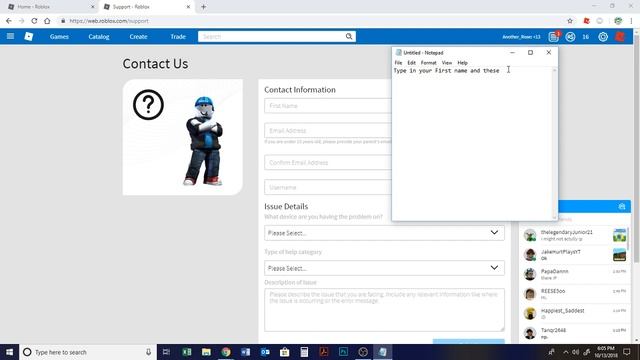
Task: Open Photoshop from the taskbar
Action: pos(343,352)
